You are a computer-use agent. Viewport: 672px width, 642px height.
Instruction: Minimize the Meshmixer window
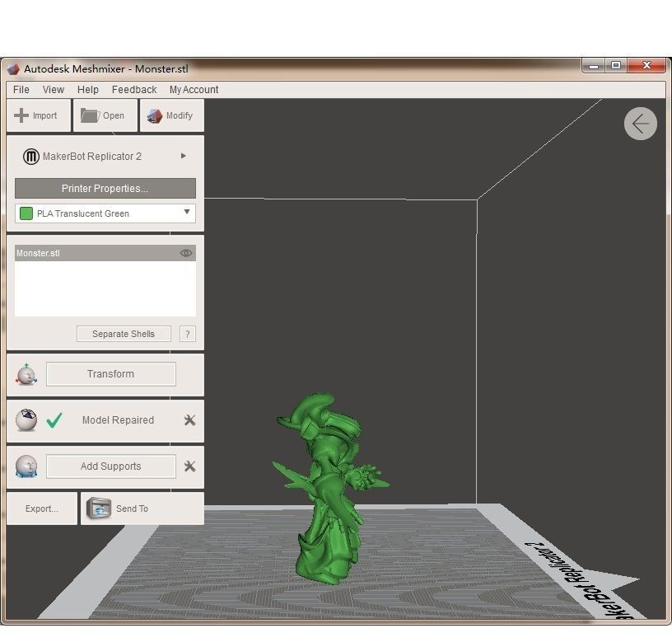click(594, 66)
